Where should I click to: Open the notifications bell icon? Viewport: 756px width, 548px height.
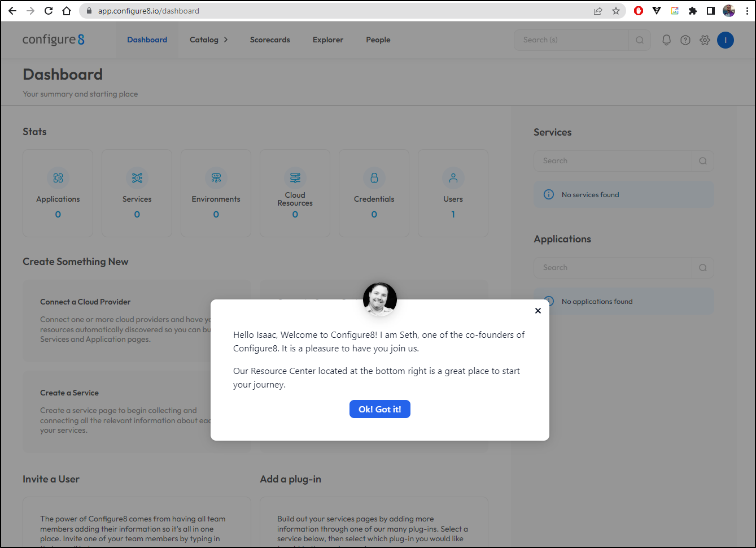(666, 40)
